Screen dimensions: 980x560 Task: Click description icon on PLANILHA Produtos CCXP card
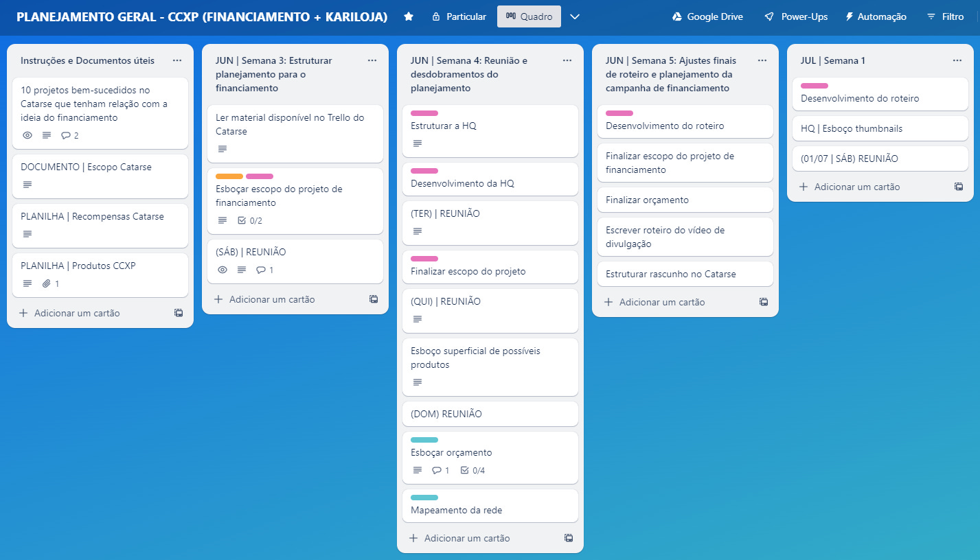[x=27, y=283]
